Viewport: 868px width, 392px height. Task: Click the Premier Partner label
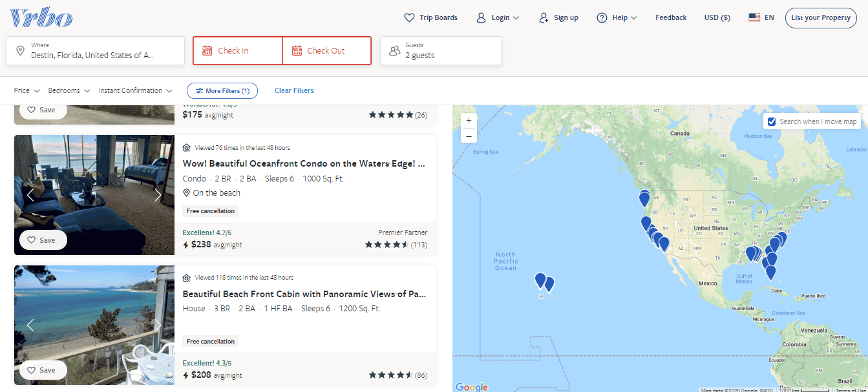[x=403, y=232]
